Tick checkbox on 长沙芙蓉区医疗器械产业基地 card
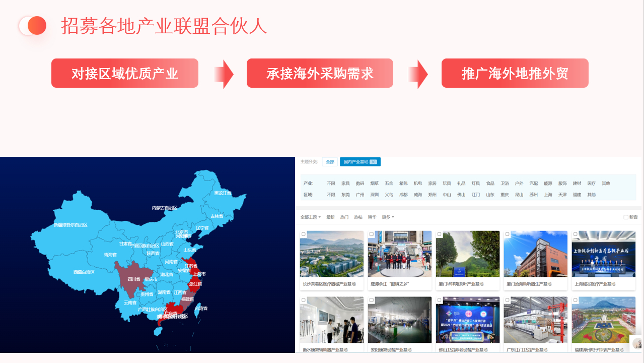Image resolution: width=644 pixels, height=363 pixels. click(x=303, y=234)
